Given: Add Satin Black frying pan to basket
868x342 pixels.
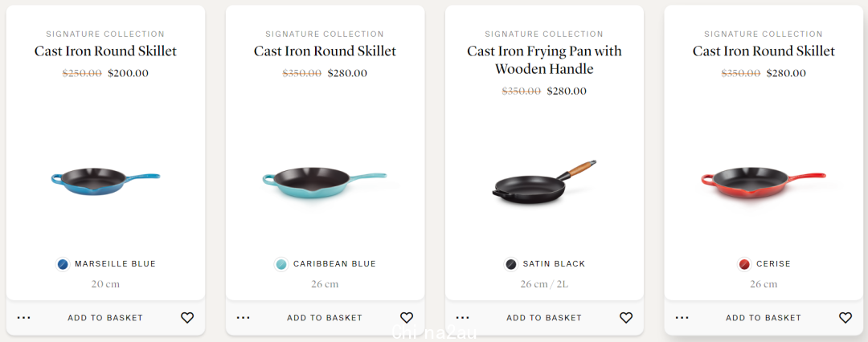Looking at the screenshot, I should [x=544, y=318].
